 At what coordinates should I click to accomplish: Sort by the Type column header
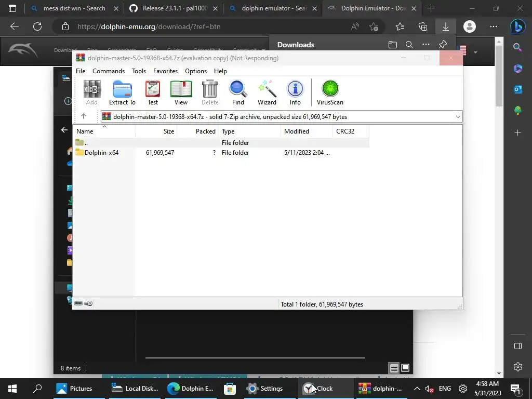[x=250, y=131]
